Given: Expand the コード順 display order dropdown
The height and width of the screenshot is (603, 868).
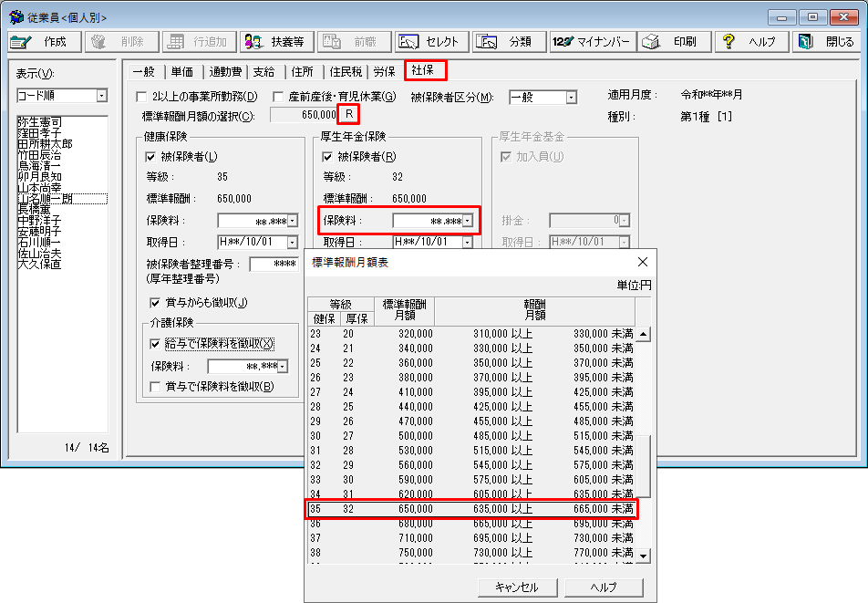Looking at the screenshot, I should pos(101,96).
